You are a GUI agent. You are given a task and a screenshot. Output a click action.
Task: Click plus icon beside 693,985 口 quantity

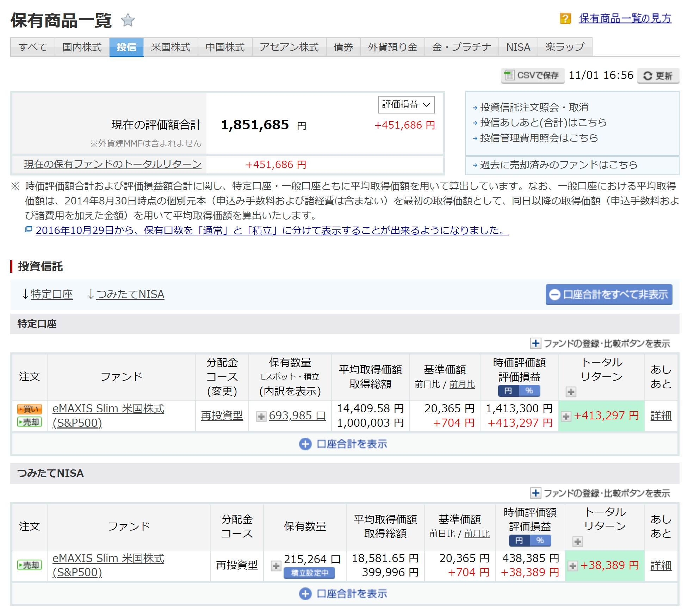[261, 416]
